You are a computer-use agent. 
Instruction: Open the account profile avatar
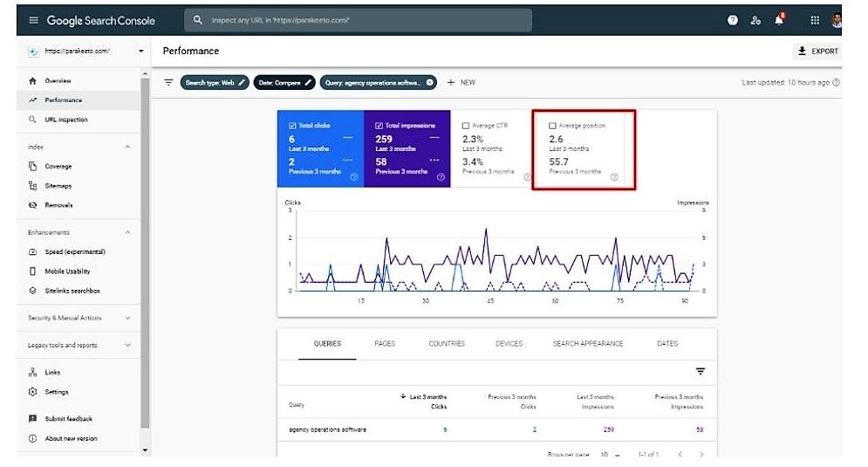click(837, 20)
